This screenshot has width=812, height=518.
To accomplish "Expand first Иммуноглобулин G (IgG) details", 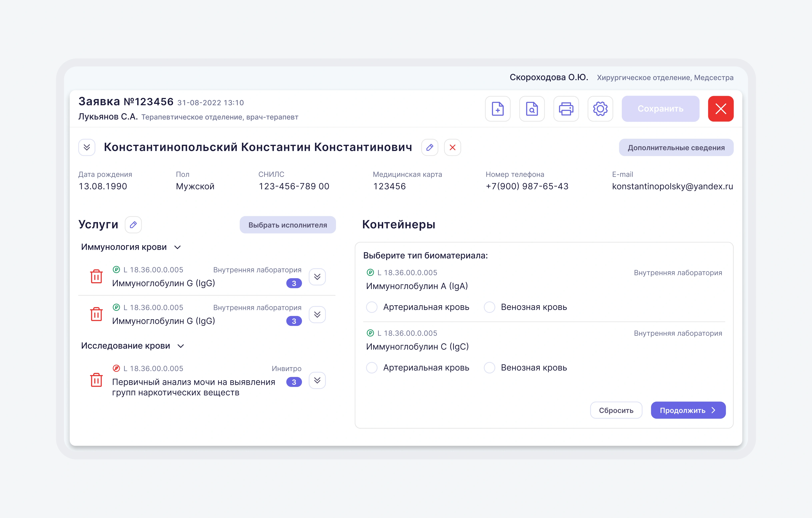I will coord(317,277).
